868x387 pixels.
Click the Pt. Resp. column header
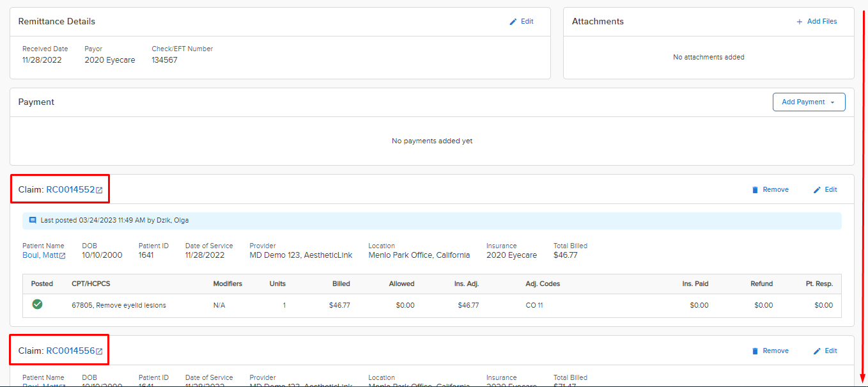pos(819,284)
